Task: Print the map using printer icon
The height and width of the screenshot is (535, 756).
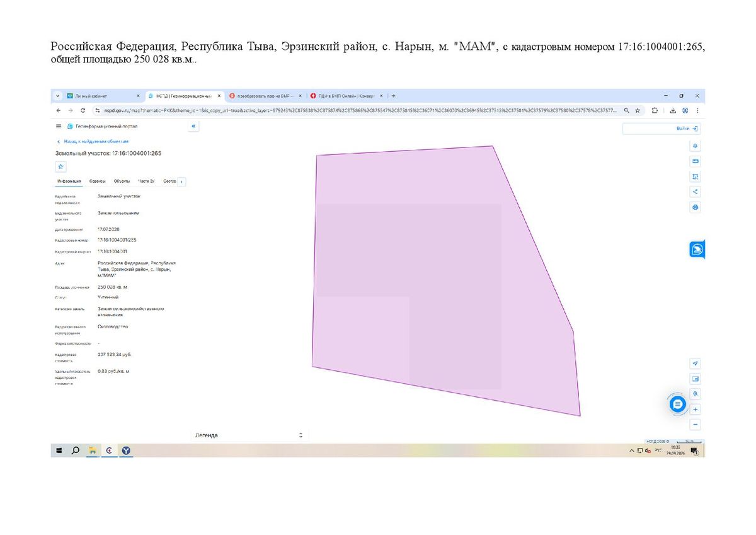Action: (x=696, y=207)
